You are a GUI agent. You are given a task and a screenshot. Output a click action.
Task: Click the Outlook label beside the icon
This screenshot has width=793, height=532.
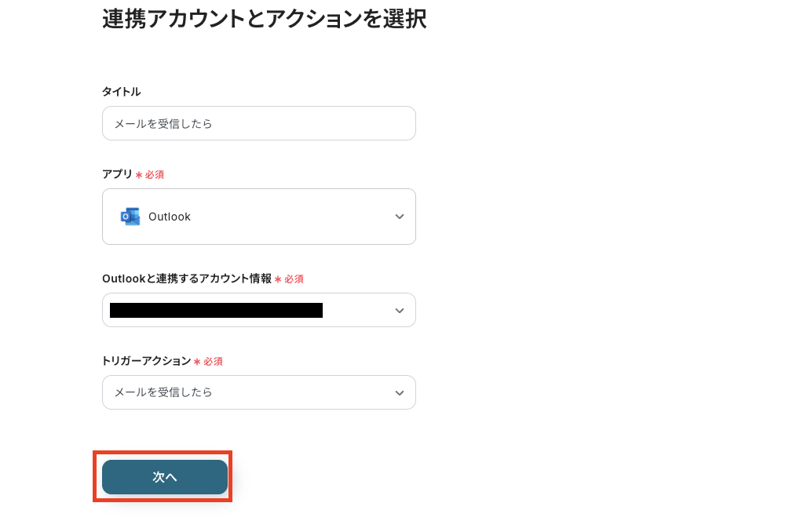[x=170, y=217]
